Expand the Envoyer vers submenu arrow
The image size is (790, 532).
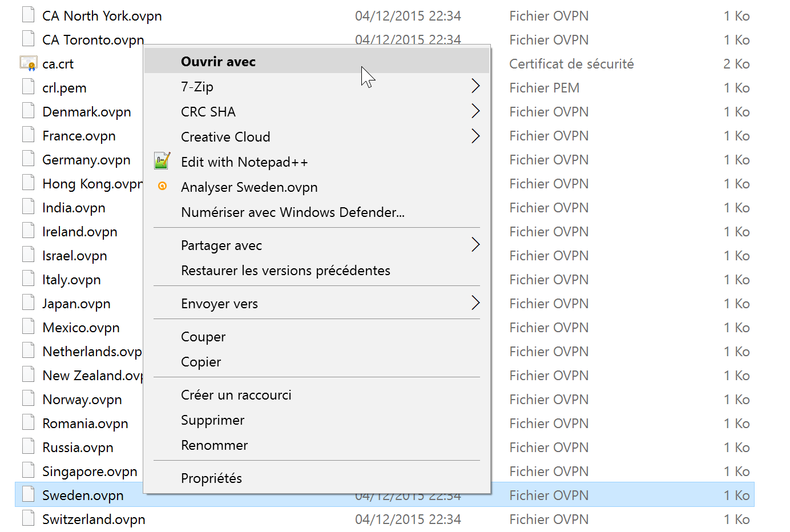pos(475,303)
